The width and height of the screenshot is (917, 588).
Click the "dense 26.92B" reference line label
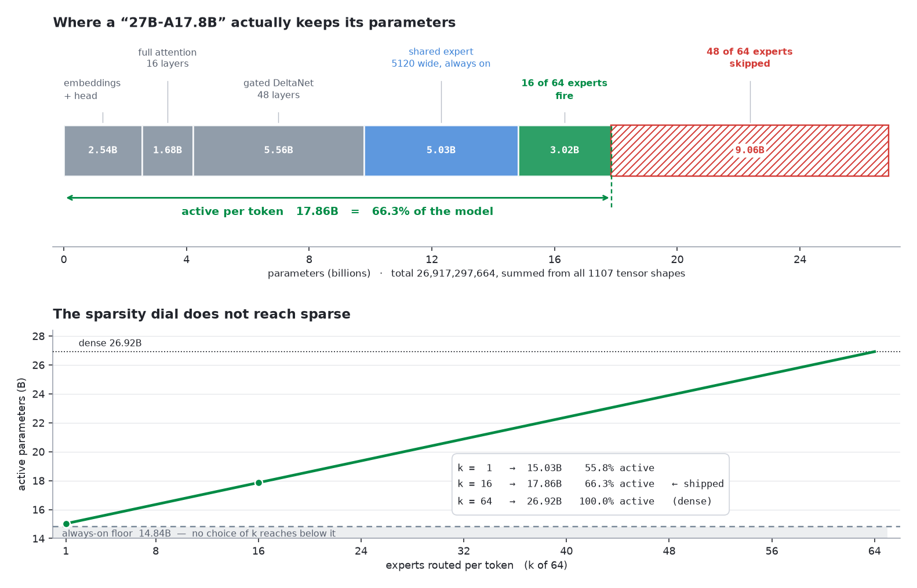pos(110,343)
